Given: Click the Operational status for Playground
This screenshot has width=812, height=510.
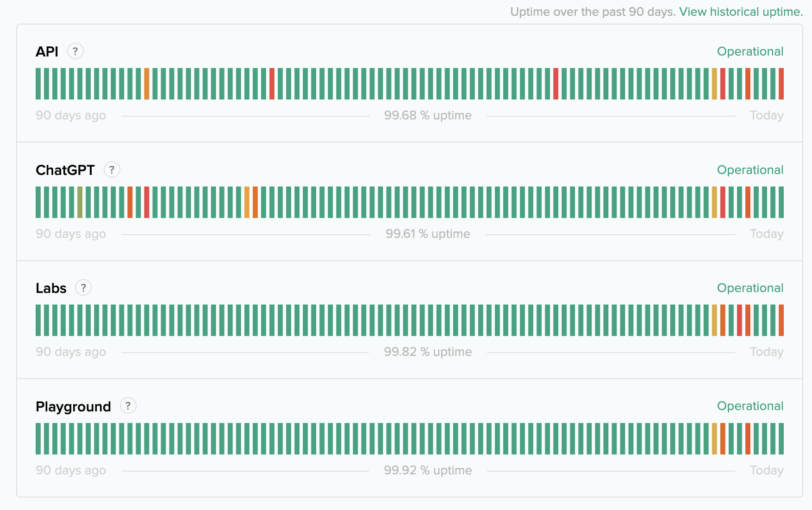Looking at the screenshot, I should [750, 406].
